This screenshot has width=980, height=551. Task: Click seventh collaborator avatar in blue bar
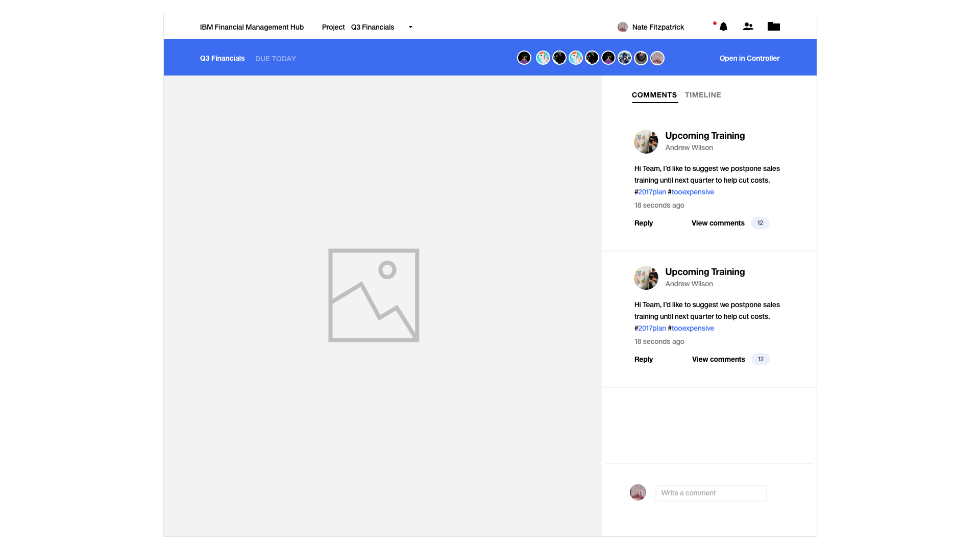pos(625,58)
